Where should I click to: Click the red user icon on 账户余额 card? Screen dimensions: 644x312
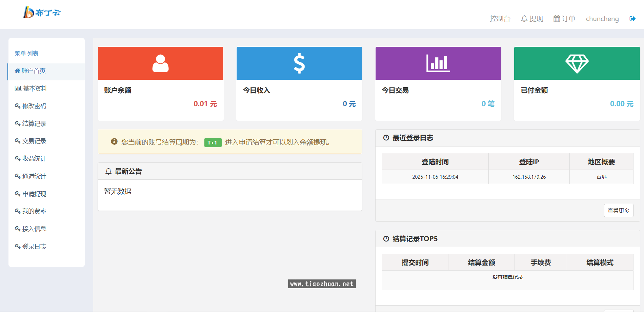coord(160,63)
